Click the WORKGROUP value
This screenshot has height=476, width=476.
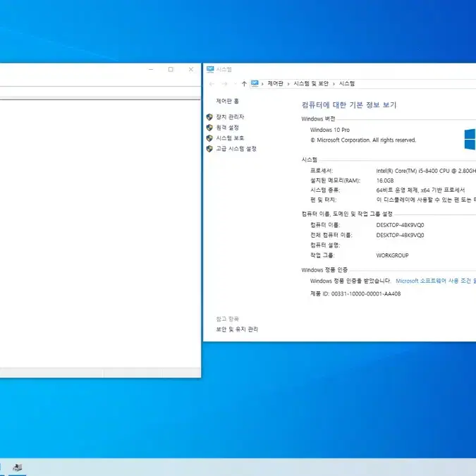click(392, 255)
